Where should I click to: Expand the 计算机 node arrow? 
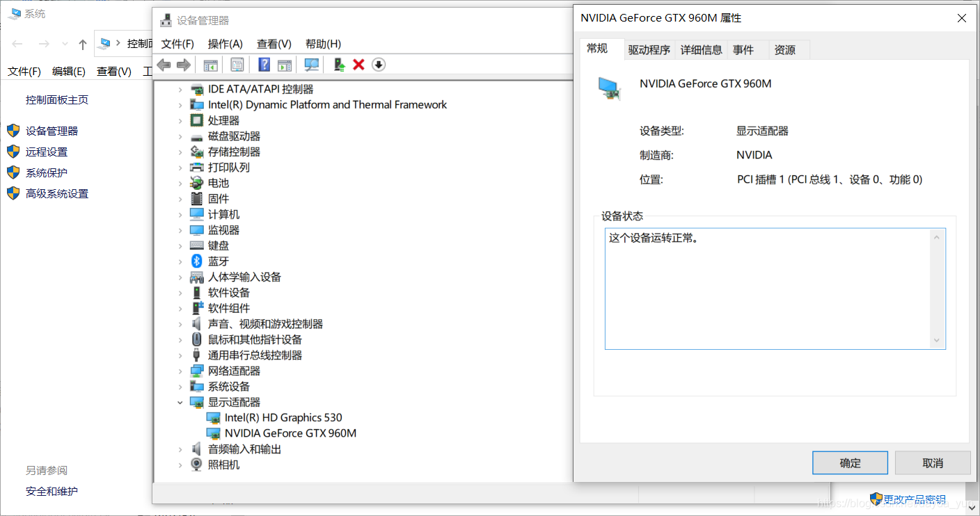pyautogui.click(x=180, y=214)
